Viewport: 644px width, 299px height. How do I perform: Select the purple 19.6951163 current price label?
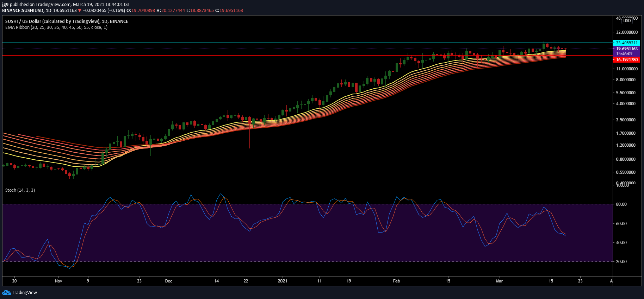pyautogui.click(x=627, y=49)
